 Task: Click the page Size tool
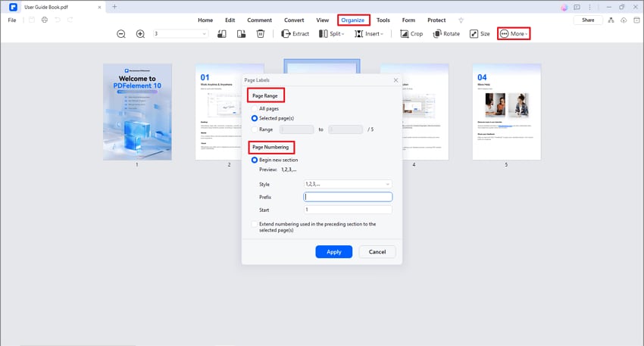coord(480,34)
